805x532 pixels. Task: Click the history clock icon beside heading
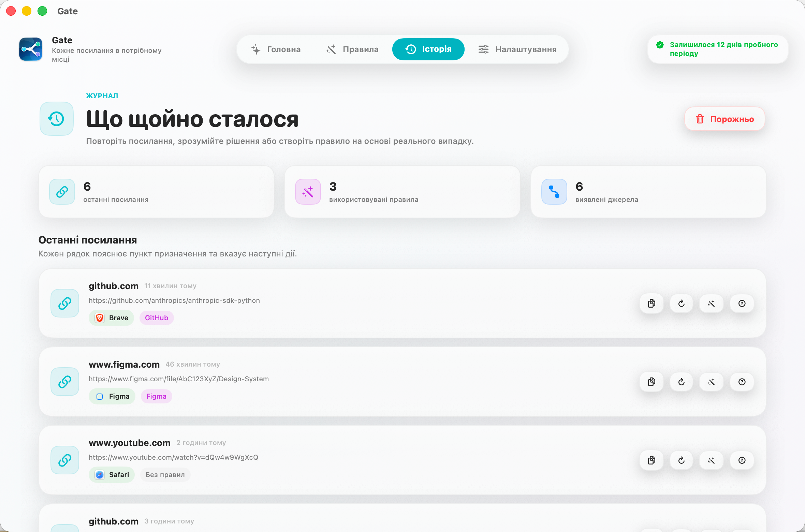click(x=57, y=119)
